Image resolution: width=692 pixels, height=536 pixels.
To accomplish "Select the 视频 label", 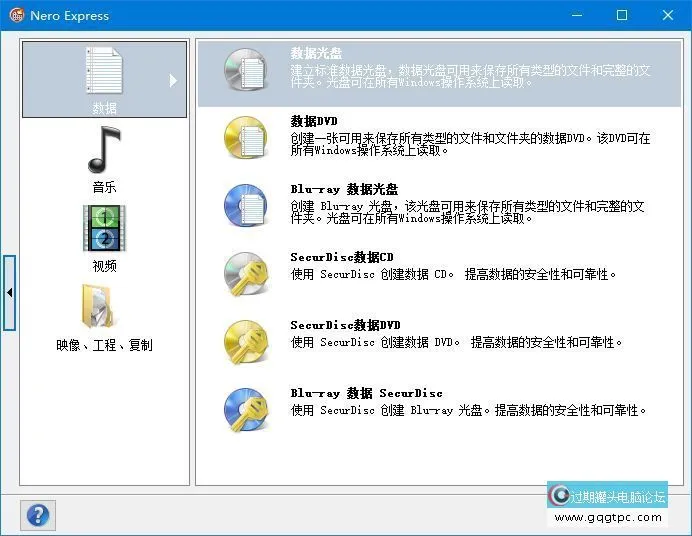I will (104, 266).
